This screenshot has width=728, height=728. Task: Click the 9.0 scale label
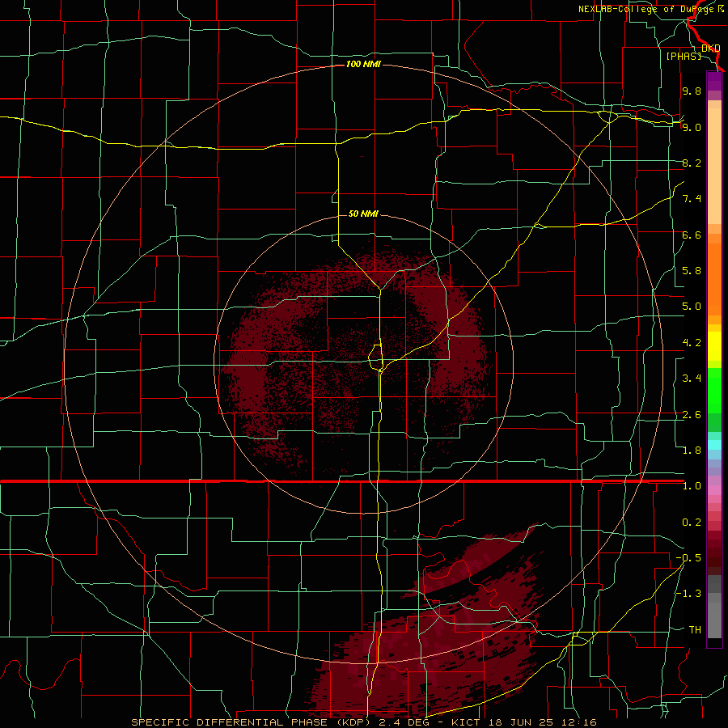(692, 127)
